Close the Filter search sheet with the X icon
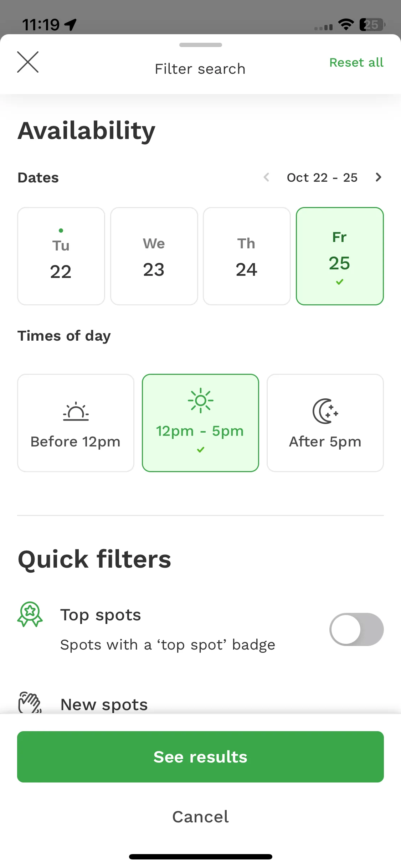The width and height of the screenshot is (401, 868). (28, 62)
